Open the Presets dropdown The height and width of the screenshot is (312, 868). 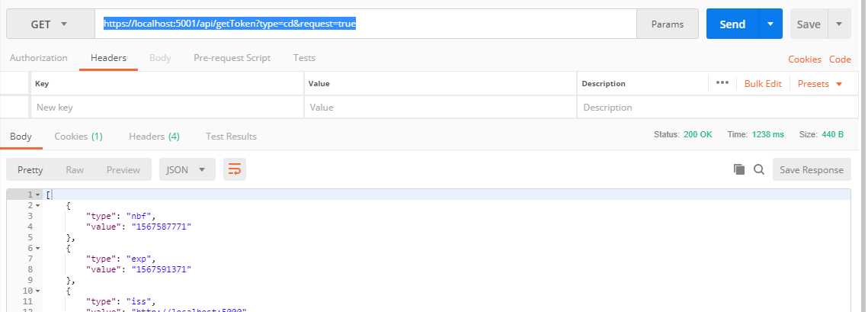(x=820, y=83)
